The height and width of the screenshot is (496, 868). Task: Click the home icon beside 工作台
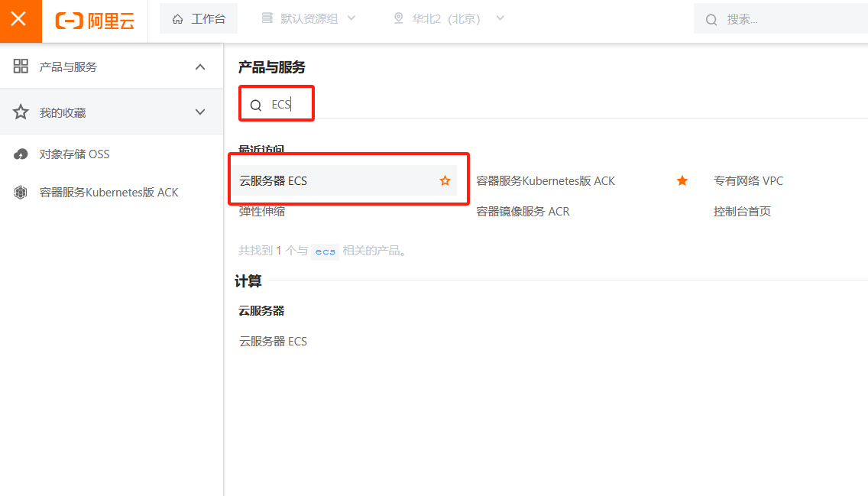(178, 19)
